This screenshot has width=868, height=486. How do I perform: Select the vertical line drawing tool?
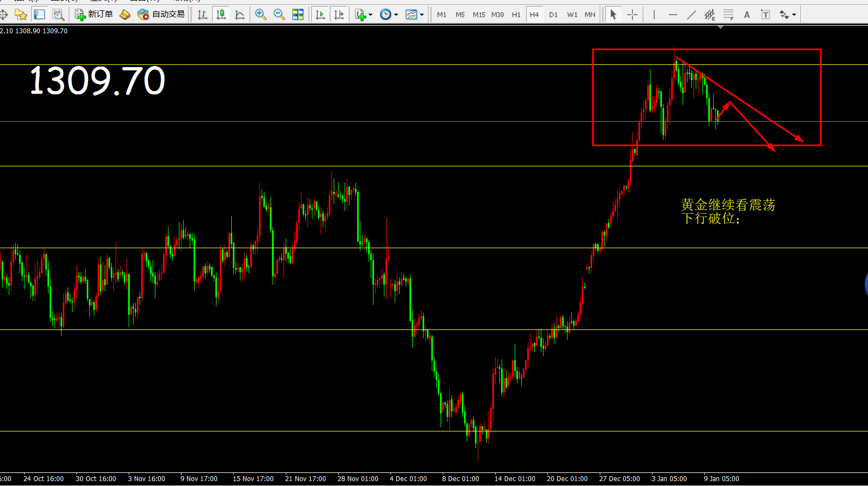[x=654, y=15]
